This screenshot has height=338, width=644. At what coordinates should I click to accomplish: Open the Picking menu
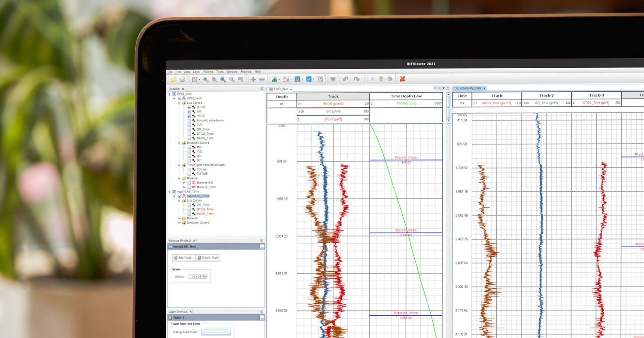click(208, 72)
